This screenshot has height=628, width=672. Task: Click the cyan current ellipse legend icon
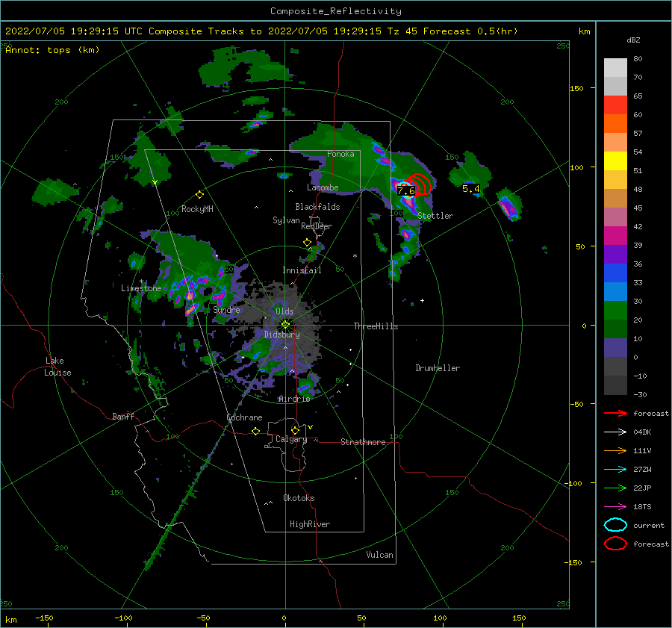615,525
